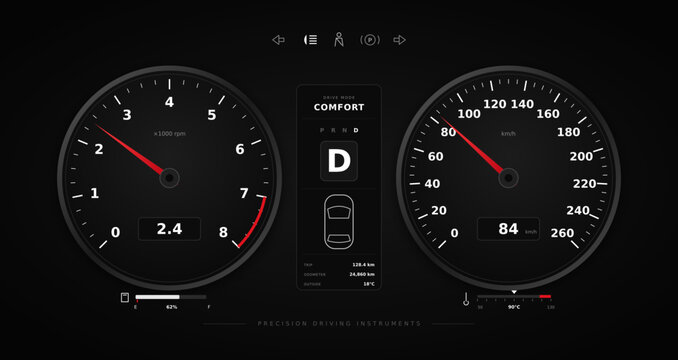Click the 60 mark on the speedometer
This screenshot has height=360, width=678.
point(435,156)
